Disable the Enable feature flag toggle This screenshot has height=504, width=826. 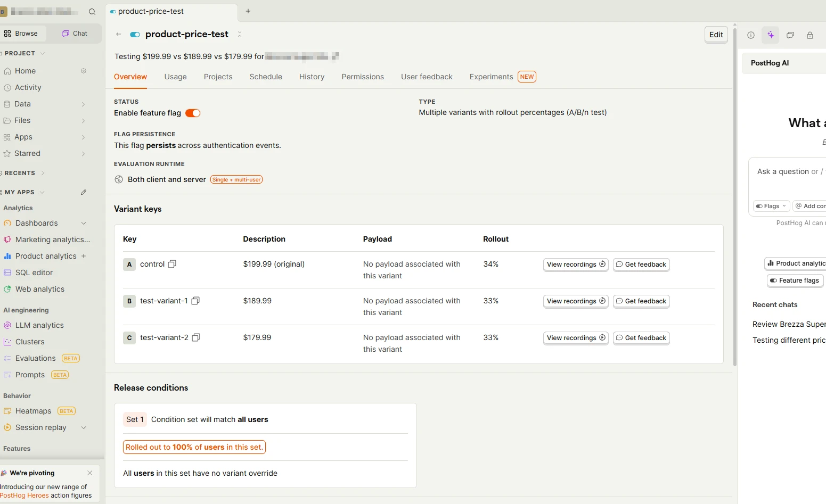tap(193, 113)
